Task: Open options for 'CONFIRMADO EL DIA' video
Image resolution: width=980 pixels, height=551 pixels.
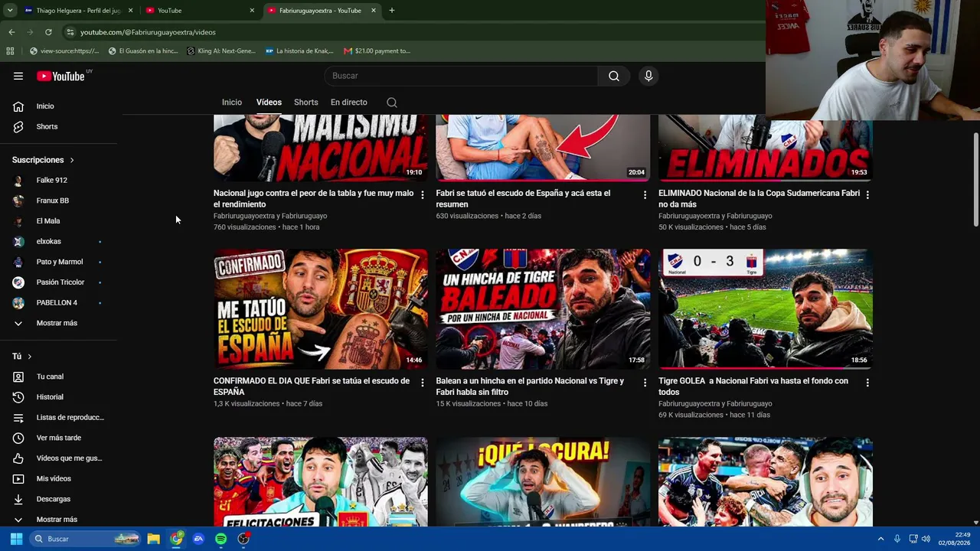Action: pyautogui.click(x=422, y=383)
